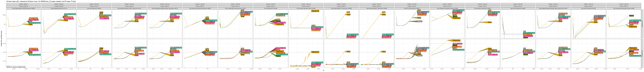Click the x-axis label 'N' below the plots
Viewport: 644px width, 72px height.
(x=324, y=70)
